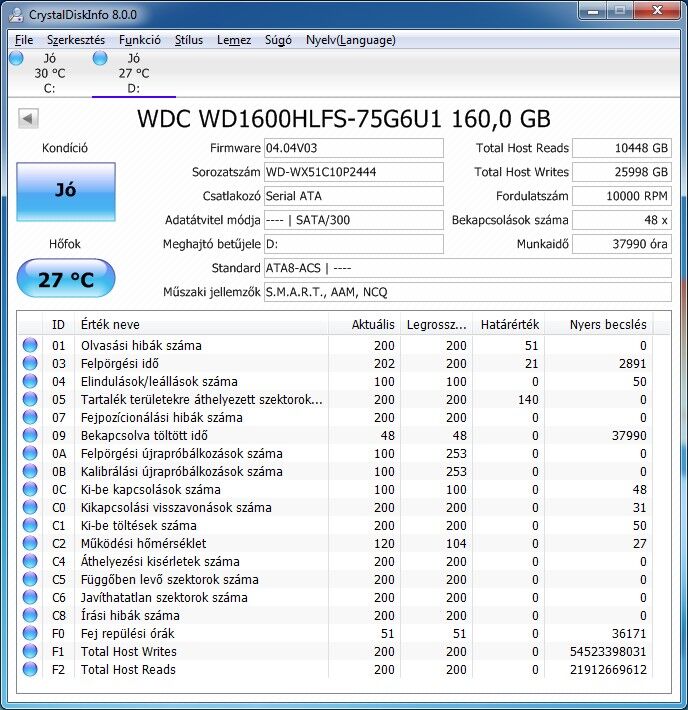This screenshot has width=688, height=710.
Task: Open the Nyelv(Language) menu
Action: click(x=351, y=40)
